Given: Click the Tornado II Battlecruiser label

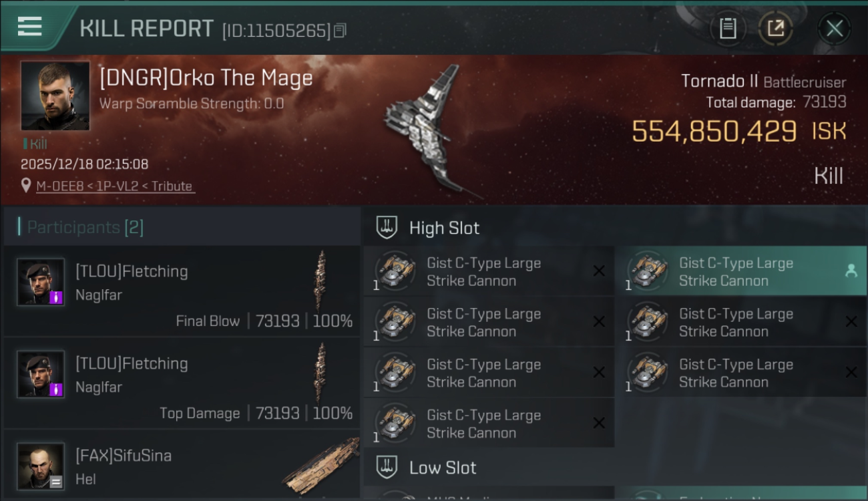Looking at the screenshot, I should point(763,81).
